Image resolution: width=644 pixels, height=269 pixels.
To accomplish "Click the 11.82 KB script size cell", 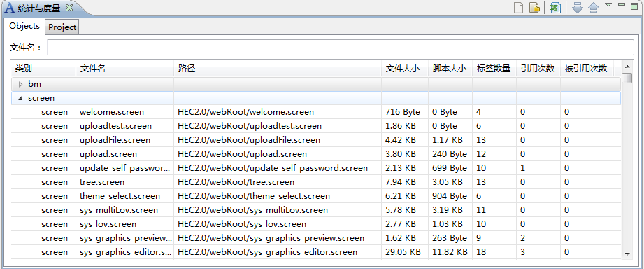I will (450, 251).
